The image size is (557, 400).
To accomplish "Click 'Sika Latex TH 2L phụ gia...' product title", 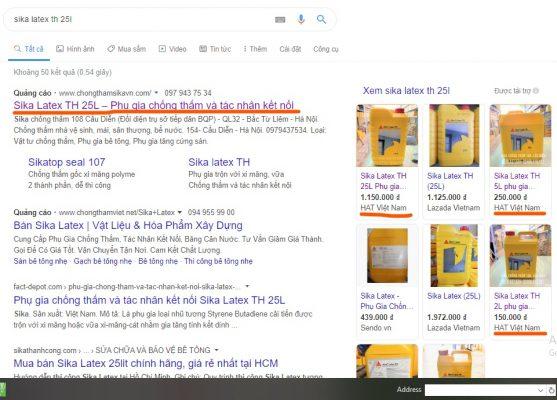I will tap(517, 301).
